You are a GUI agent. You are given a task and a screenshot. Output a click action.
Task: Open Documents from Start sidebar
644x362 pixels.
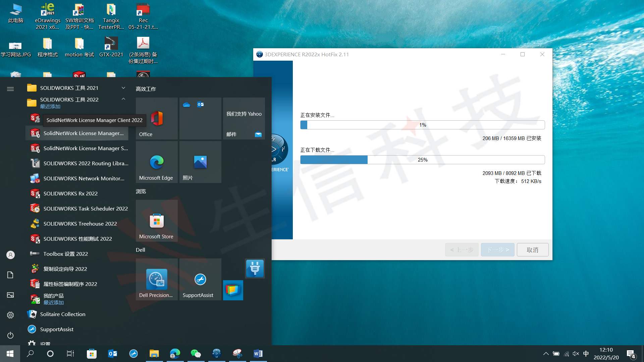point(10,275)
